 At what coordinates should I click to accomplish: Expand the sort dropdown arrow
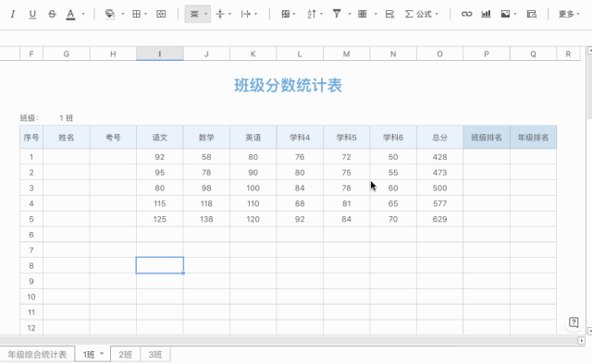[x=321, y=14]
